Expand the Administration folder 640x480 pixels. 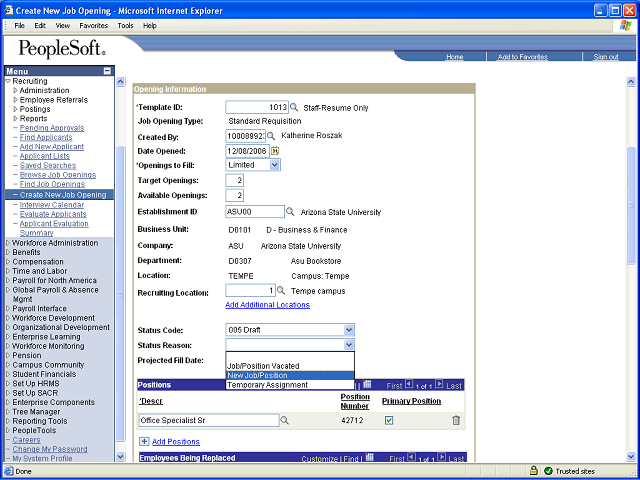(16, 90)
